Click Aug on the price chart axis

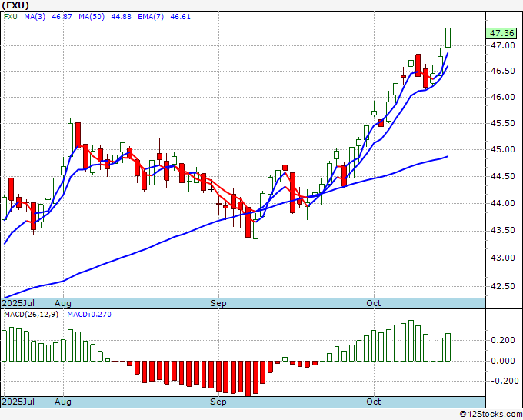[x=63, y=303]
